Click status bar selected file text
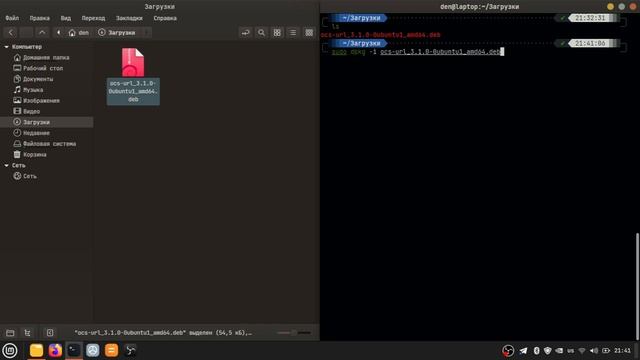The image size is (640, 360). pyautogui.click(x=163, y=333)
